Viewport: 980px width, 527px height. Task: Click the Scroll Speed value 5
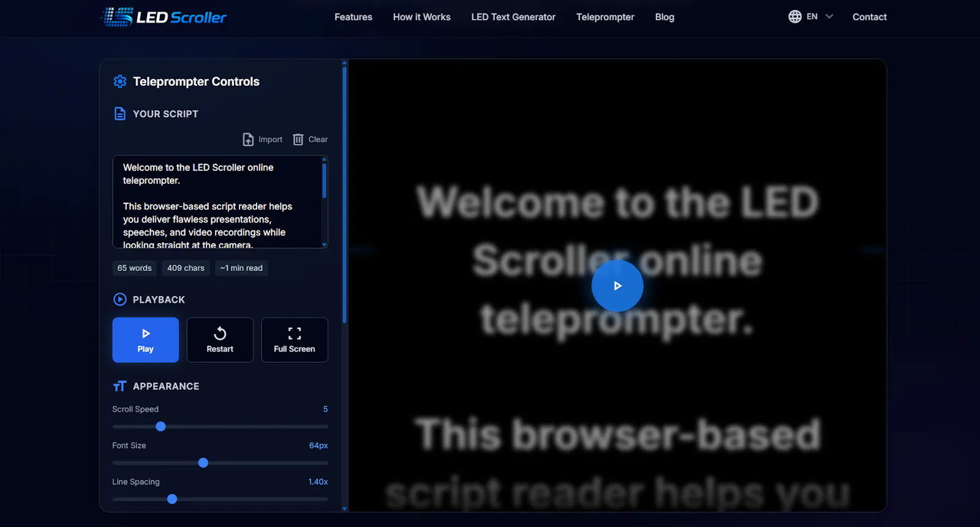click(325, 409)
